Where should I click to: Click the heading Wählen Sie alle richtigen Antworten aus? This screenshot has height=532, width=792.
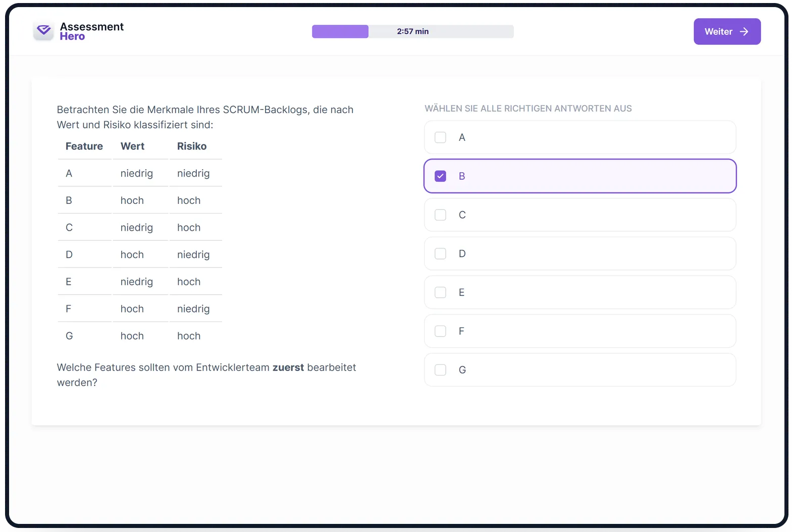(528, 109)
